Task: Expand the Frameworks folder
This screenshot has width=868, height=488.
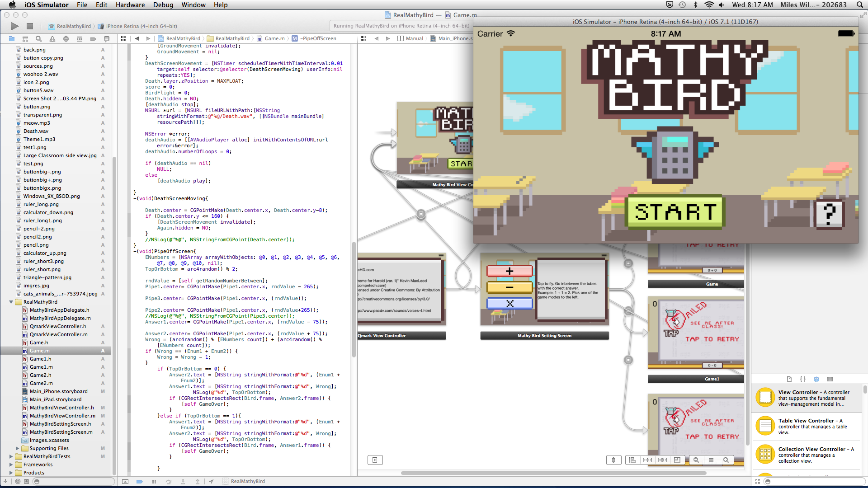Action: click(11, 465)
